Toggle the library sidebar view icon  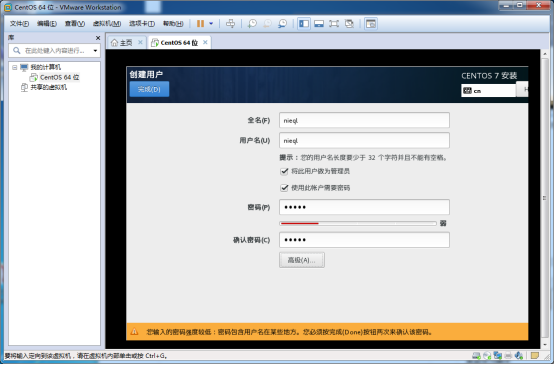coord(304,24)
